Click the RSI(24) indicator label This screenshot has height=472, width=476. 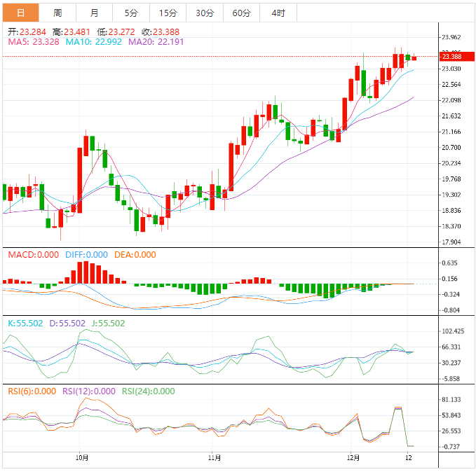pyautogui.click(x=148, y=391)
